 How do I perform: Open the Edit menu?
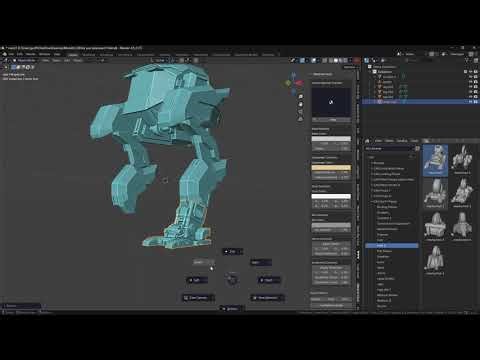pos(20,54)
